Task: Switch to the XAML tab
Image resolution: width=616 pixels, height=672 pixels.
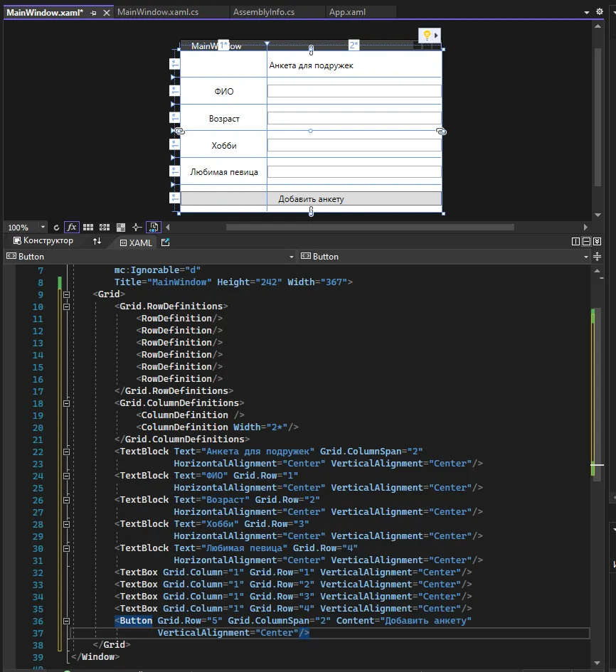Action: tap(136, 242)
